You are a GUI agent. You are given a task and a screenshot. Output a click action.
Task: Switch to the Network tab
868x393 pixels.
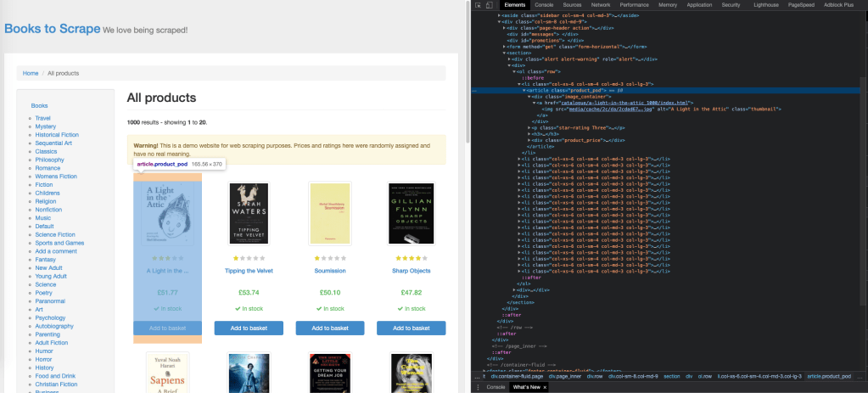click(601, 5)
